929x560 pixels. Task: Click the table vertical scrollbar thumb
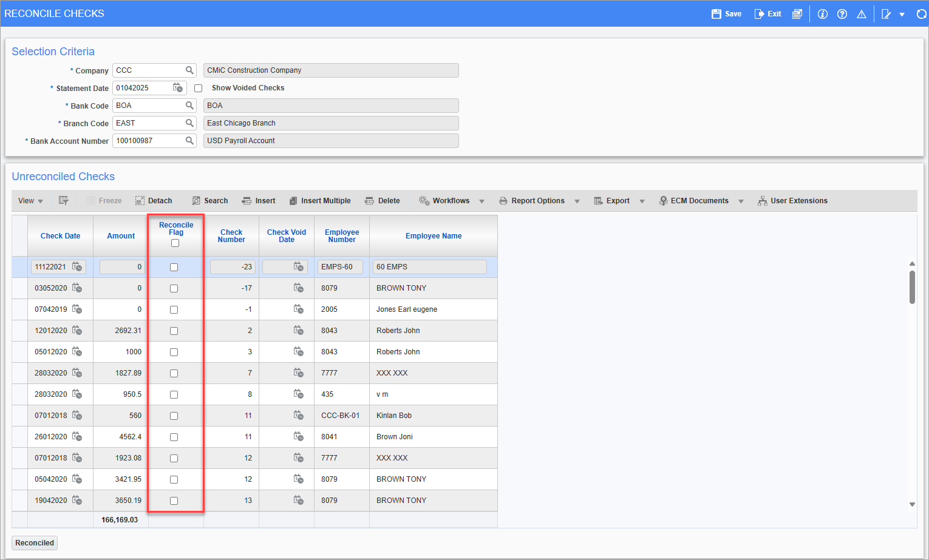[x=912, y=287]
